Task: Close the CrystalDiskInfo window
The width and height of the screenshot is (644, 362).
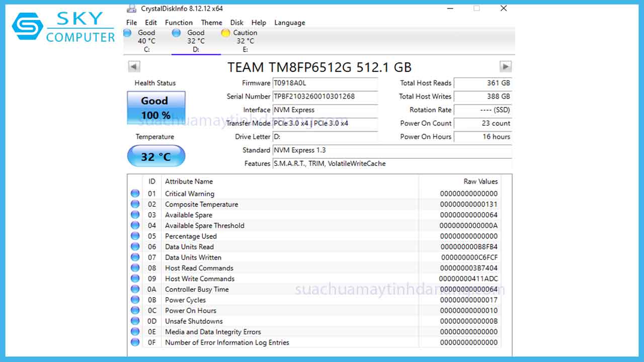Action: pyautogui.click(x=504, y=8)
